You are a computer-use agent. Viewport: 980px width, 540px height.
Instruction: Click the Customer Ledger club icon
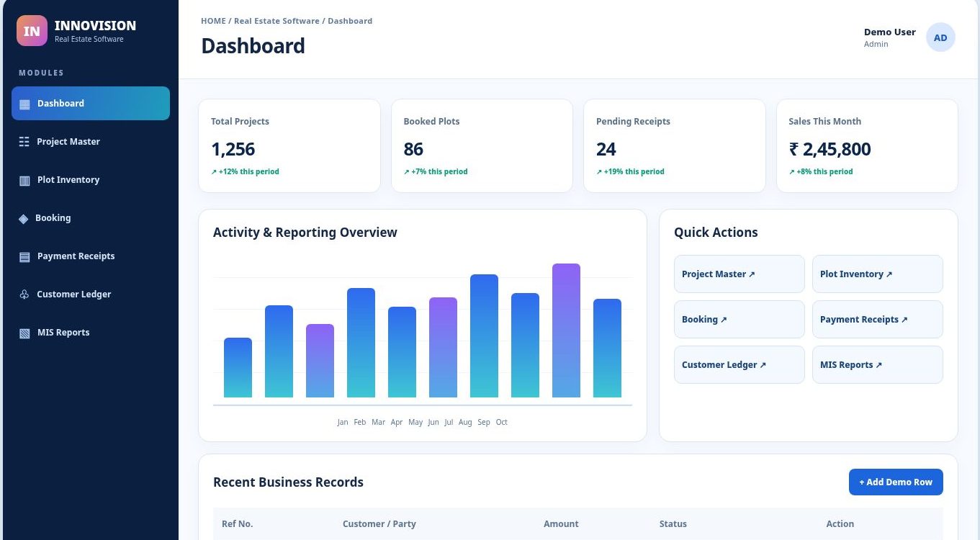point(24,294)
